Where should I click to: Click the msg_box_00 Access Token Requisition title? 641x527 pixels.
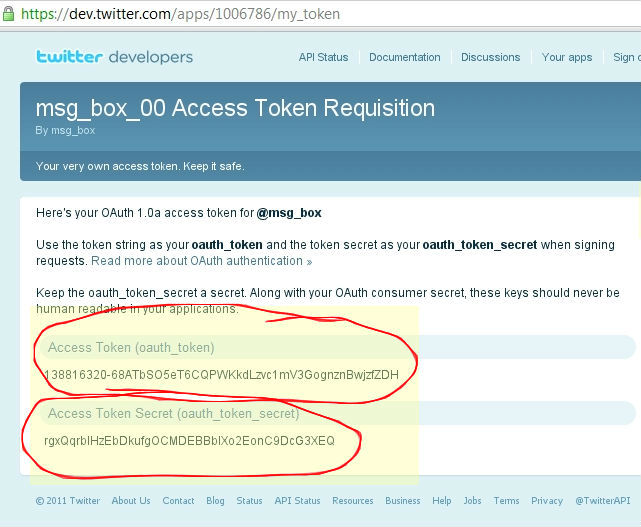pos(235,108)
